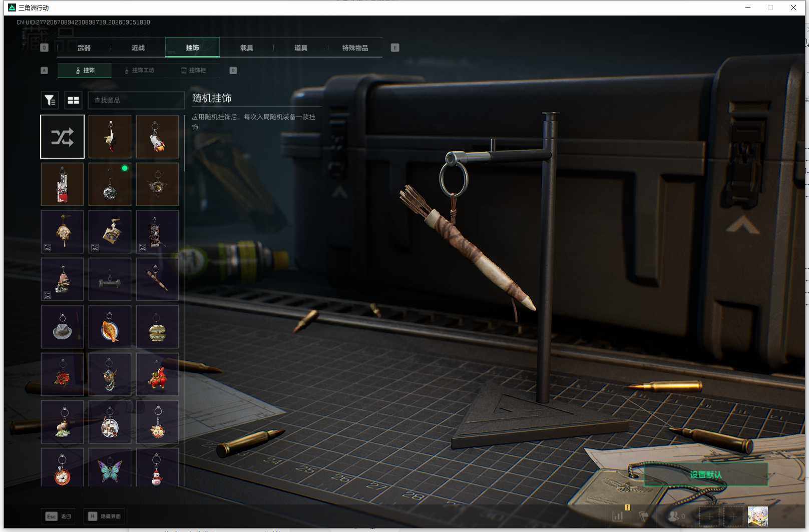The width and height of the screenshot is (809, 532).
Task: Pick the pink figurine charm
Action: tap(63, 279)
